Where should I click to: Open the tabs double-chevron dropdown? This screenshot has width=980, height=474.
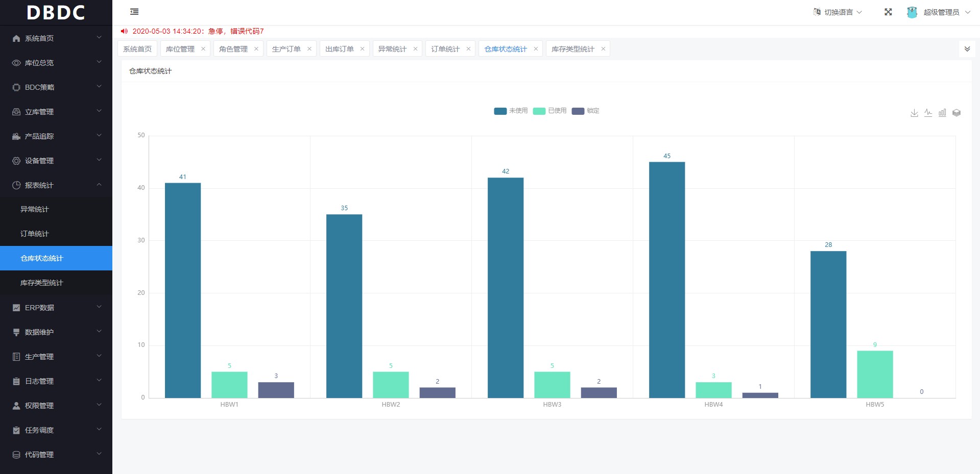(967, 49)
